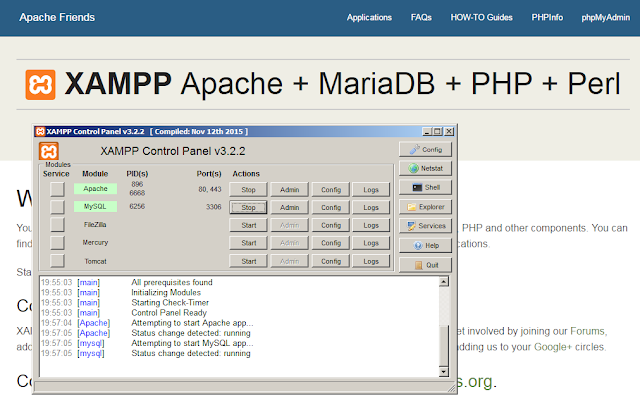Toggle the Apache service checkbox
The width and height of the screenshot is (640, 401).
click(57, 189)
